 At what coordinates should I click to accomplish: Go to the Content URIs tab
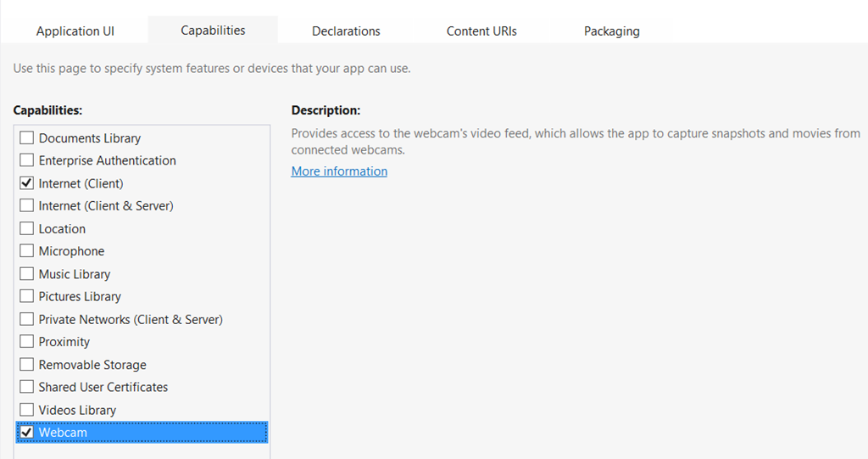coord(481,31)
